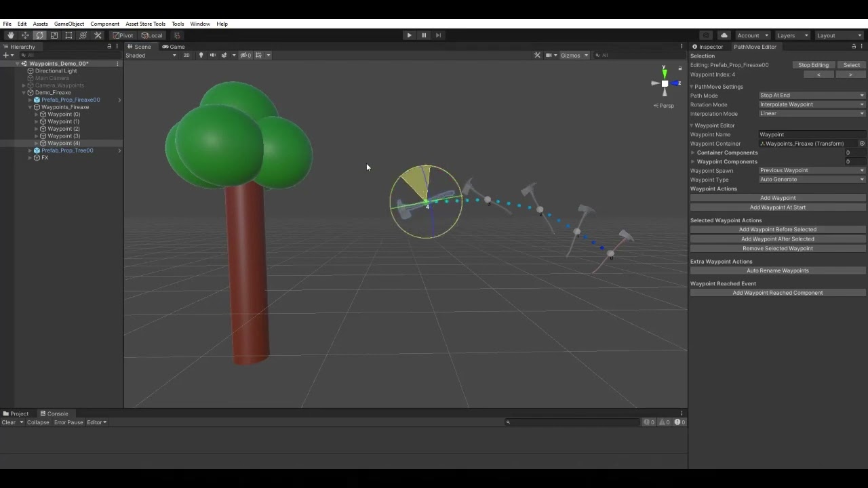
Task: Open the Waypoint Type dropdown
Action: pos(812,180)
